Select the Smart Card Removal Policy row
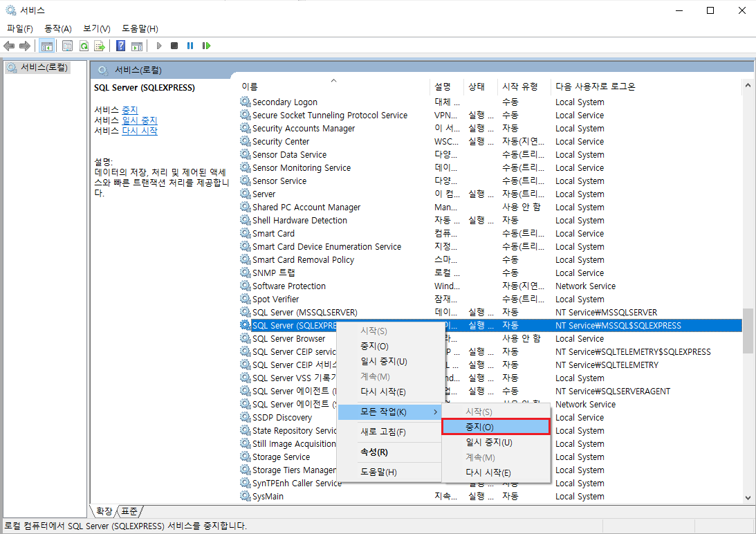 tap(490, 259)
